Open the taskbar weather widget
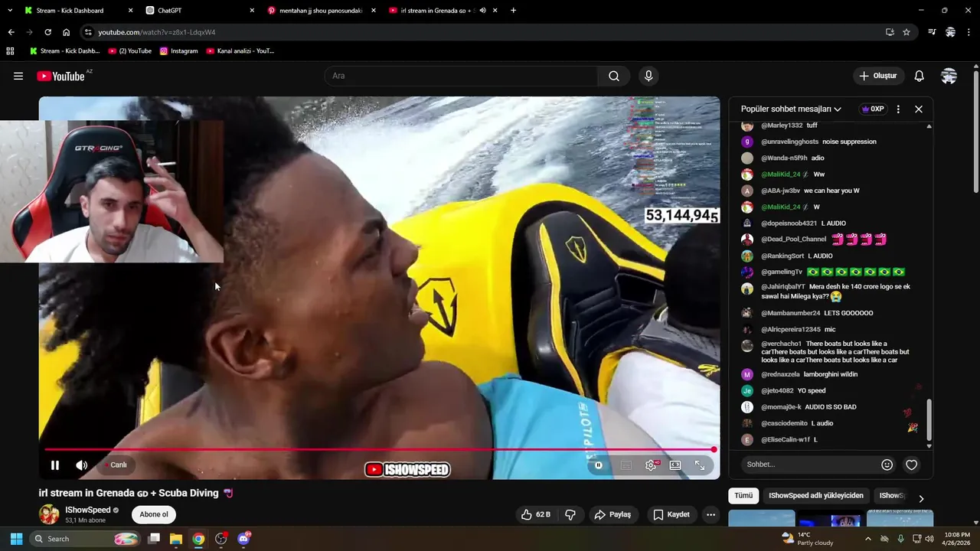 click(x=808, y=539)
